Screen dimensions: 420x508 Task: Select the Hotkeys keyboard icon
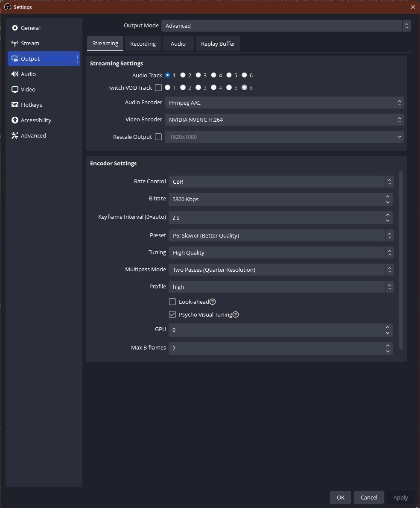[15, 105]
